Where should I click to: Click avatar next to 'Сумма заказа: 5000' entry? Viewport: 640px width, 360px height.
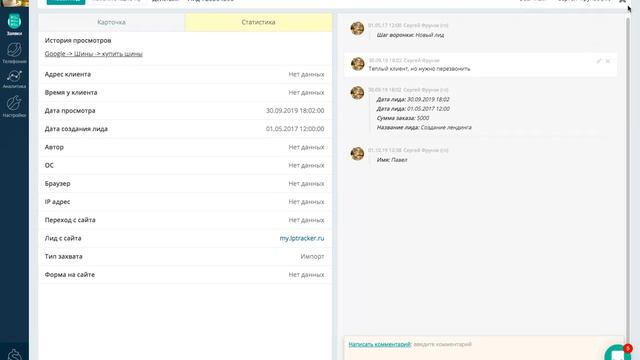coord(357,92)
